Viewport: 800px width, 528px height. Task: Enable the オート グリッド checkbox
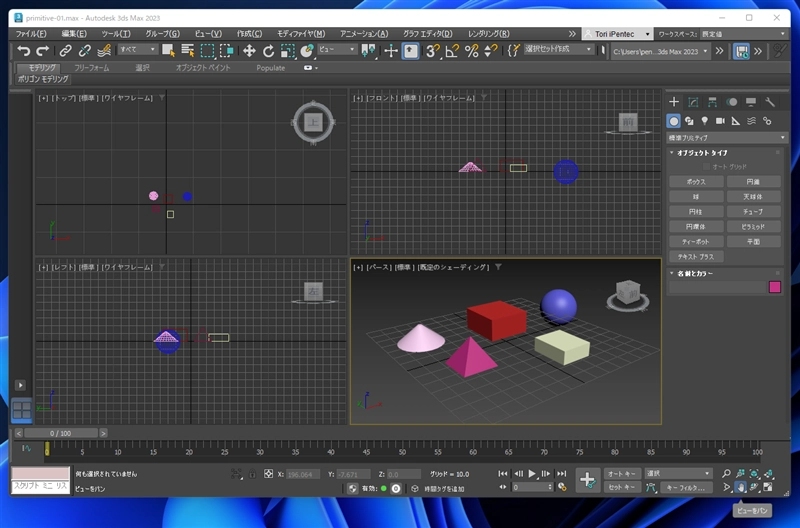[x=706, y=167]
